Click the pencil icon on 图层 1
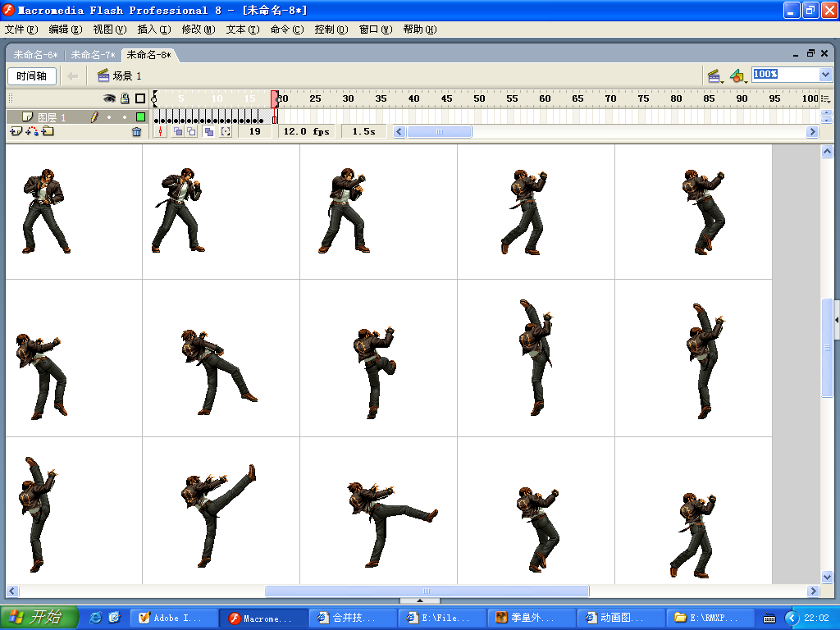Image resolution: width=840 pixels, height=630 pixels. click(x=95, y=116)
